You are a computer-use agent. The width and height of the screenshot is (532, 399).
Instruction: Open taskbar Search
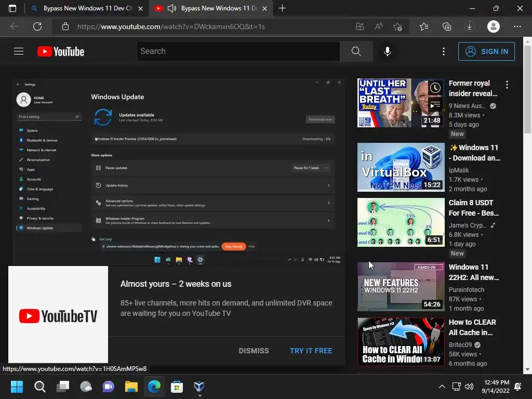pyautogui.click(x=39, y=387)
